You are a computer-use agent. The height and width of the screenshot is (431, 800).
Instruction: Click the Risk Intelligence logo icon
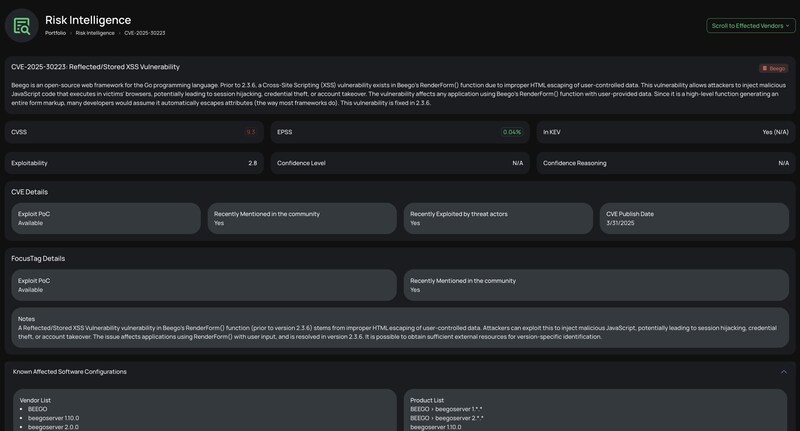21,26
